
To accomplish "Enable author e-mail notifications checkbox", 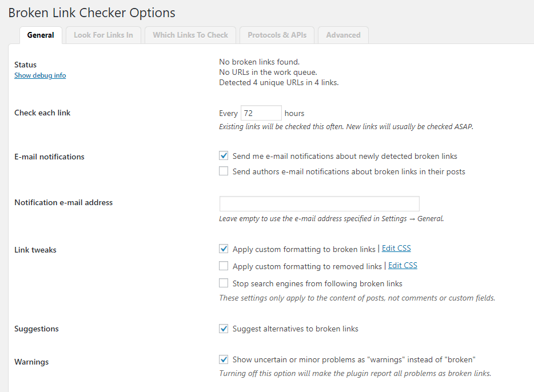I will coord(224,171).
